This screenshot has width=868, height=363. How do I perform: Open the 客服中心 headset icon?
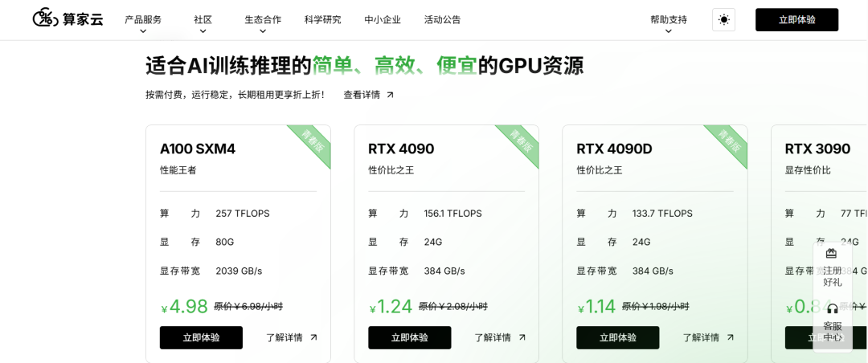click(832, 308)
